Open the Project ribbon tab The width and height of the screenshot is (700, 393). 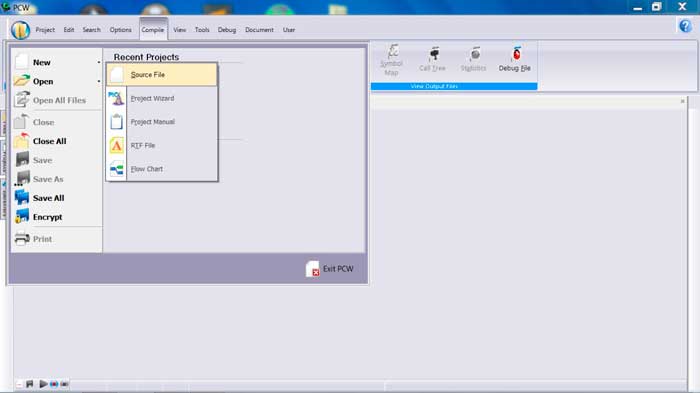point(45,30)
